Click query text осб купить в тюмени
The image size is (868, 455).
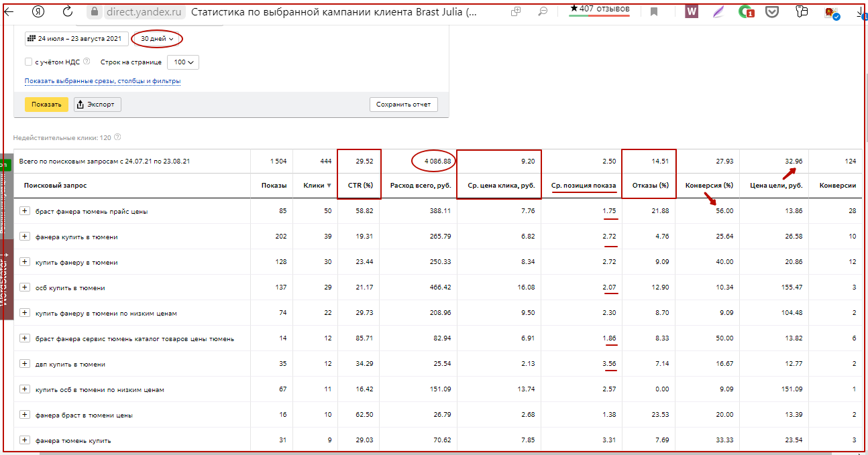(70, 288)
